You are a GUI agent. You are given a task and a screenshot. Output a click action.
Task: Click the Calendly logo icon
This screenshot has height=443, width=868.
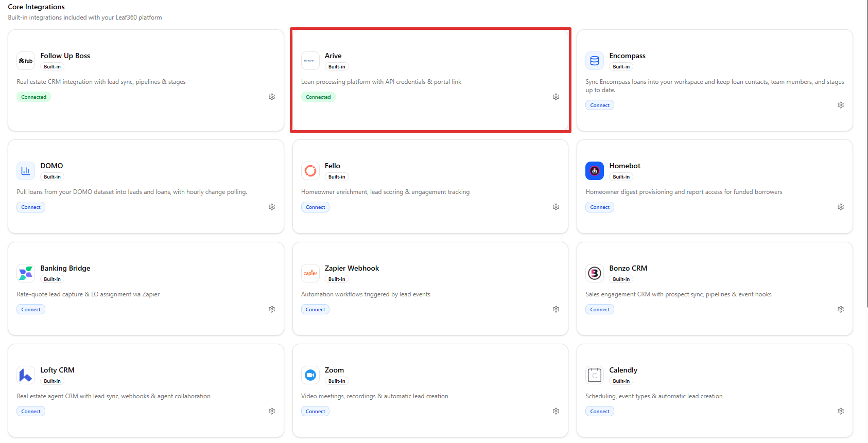coord(595,375)
